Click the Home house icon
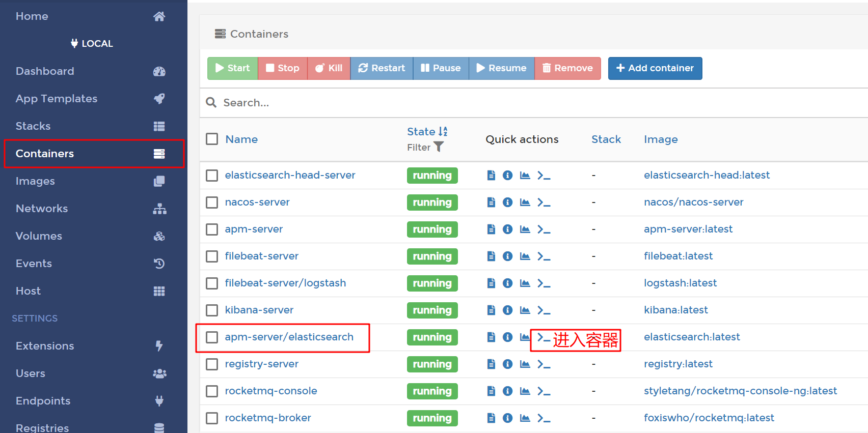This screenshot has width=868, height=433. pyautogui.click(x=159, y=16)
